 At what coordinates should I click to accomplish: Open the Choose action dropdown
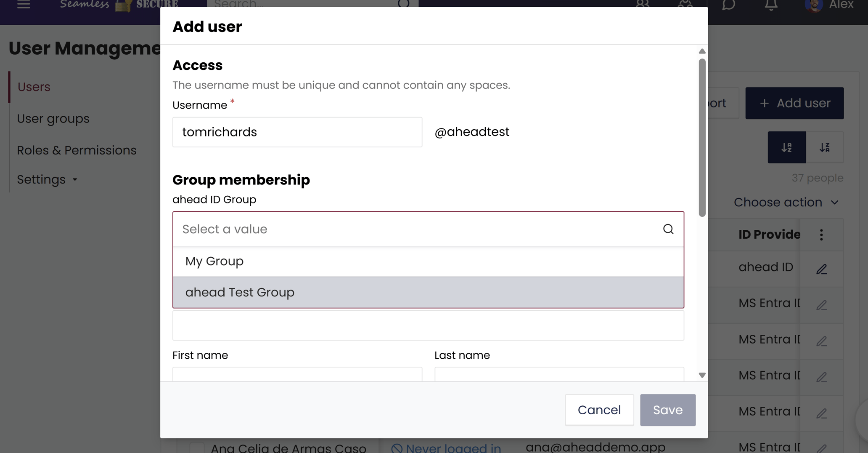click(x=786, y=202)
